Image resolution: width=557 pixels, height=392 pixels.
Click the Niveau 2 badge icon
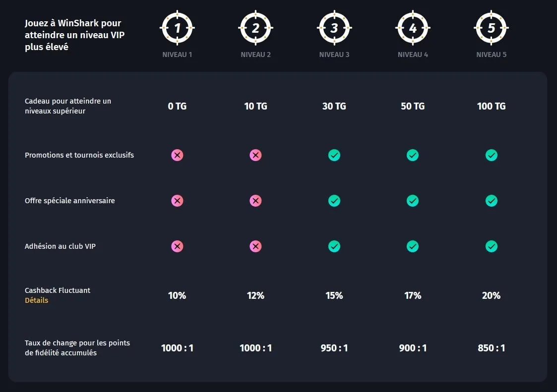click(255, 28)
